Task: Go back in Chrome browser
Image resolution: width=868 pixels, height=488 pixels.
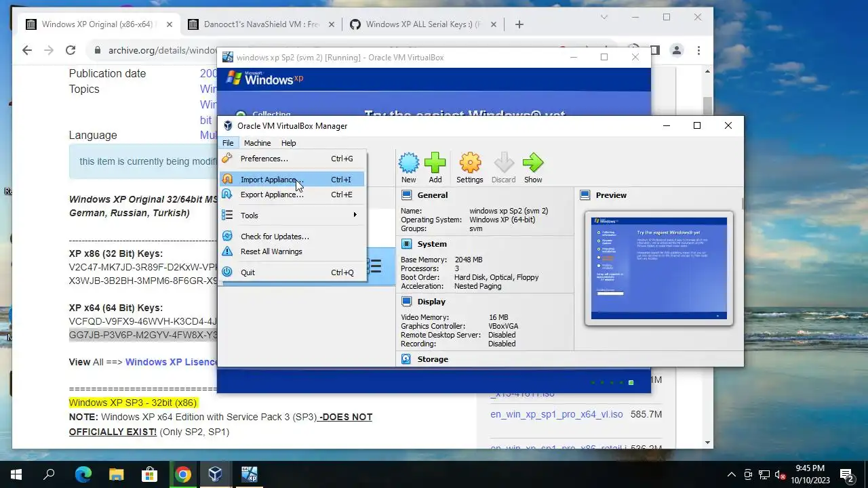Action: [x=27, y=50]
